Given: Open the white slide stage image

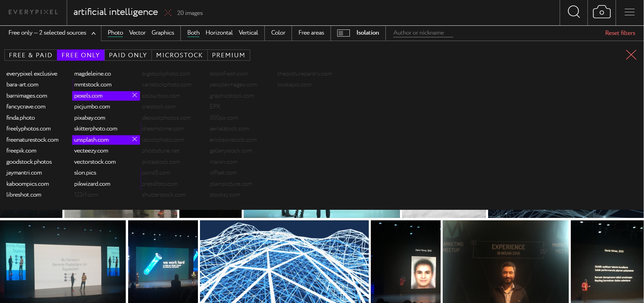Looking at the screenshot, I should (x=63, y=262).
